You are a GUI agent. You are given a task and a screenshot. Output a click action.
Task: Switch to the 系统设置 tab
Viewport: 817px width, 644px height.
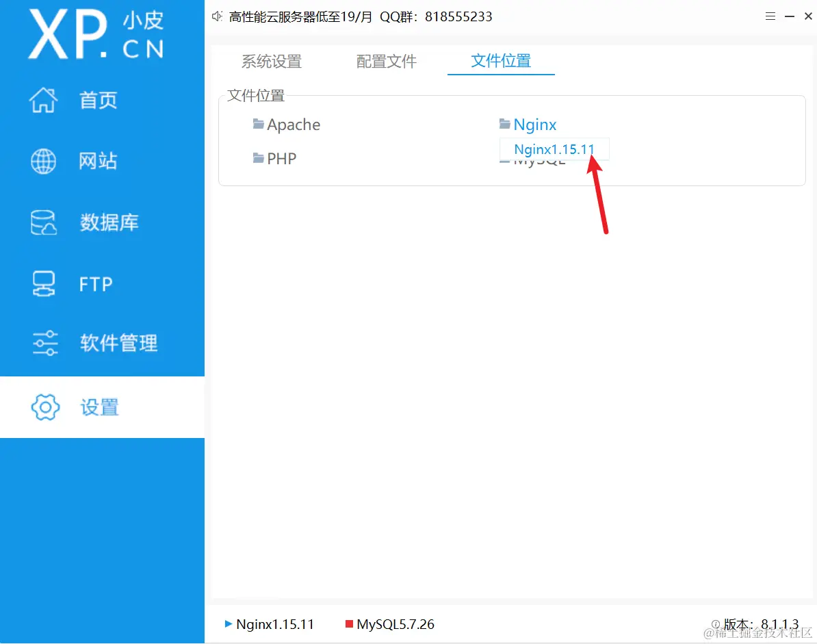click(x=272, y=61)
